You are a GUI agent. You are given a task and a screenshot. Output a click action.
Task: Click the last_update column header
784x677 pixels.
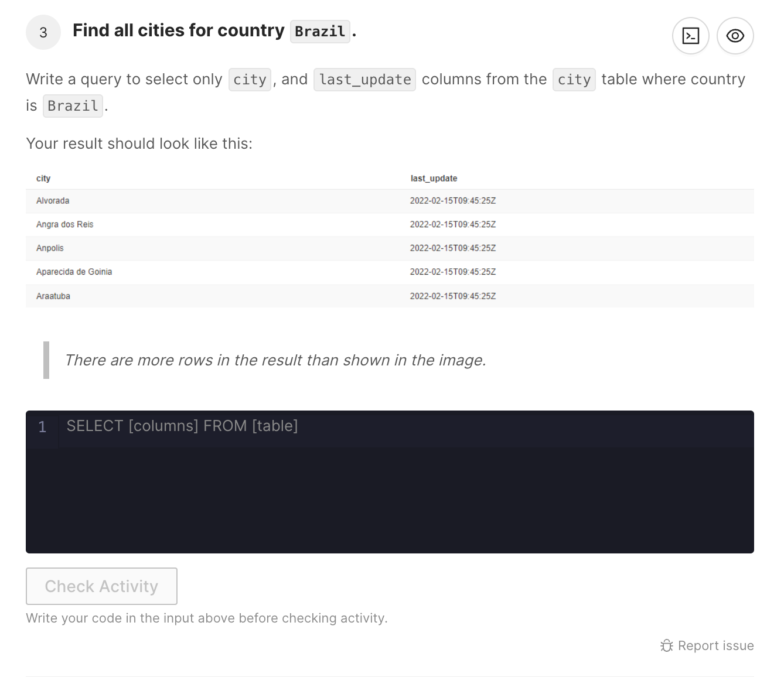click(x=434, y=178)
